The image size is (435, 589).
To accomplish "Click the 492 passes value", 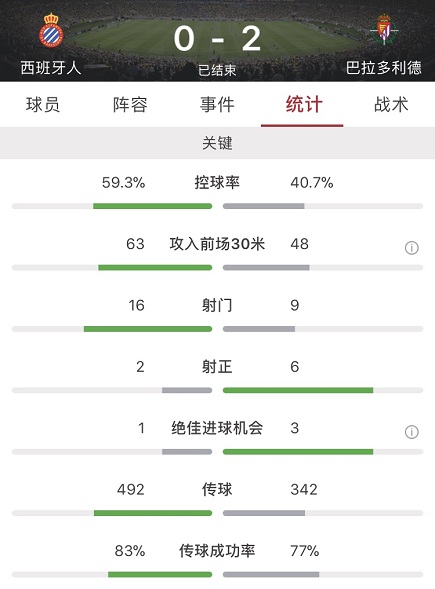I will click(130, 489).
